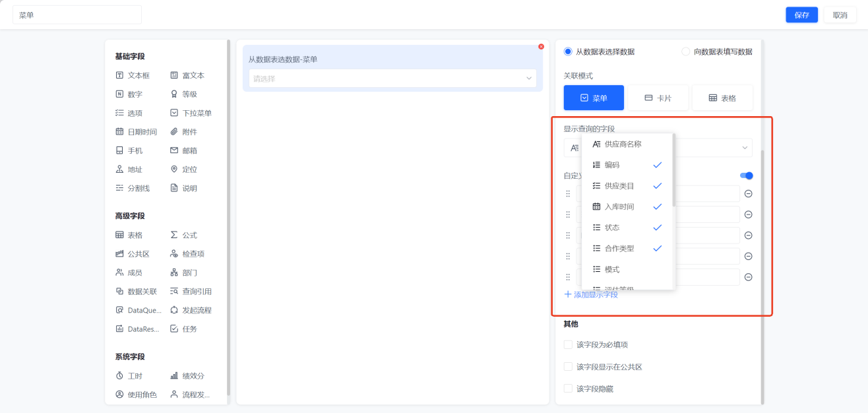
Task: Add a 说明 description field
Action: tap(183, 188)
